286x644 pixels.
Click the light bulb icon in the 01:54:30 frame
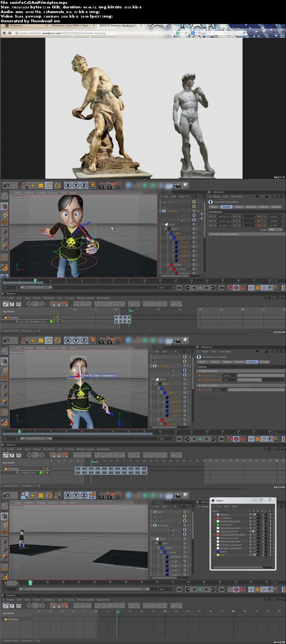click(185, 185)
